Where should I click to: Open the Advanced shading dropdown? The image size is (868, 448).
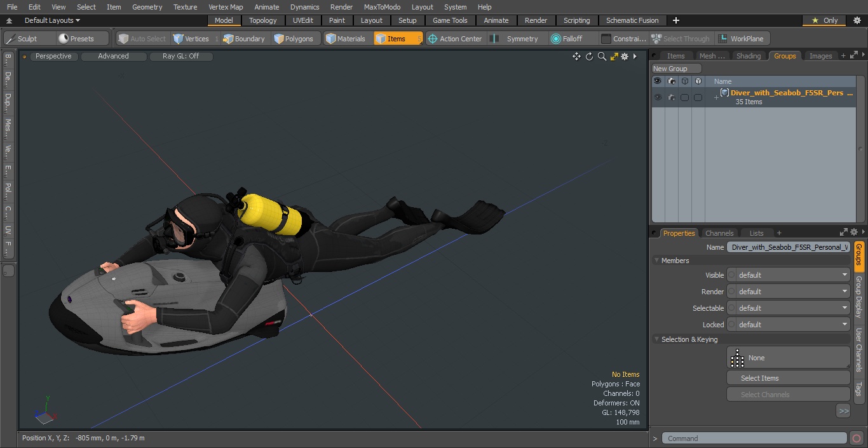113,57
